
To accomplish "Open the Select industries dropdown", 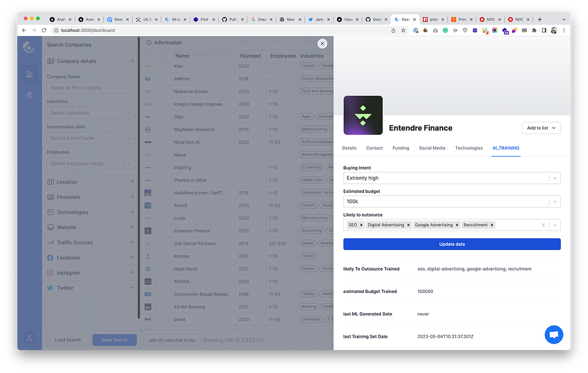I will point(91,112).
